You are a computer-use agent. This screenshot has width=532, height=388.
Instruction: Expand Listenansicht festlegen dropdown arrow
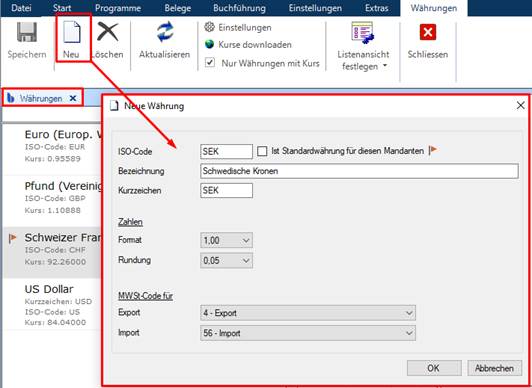pyautogui.click(x=385, y=65)
